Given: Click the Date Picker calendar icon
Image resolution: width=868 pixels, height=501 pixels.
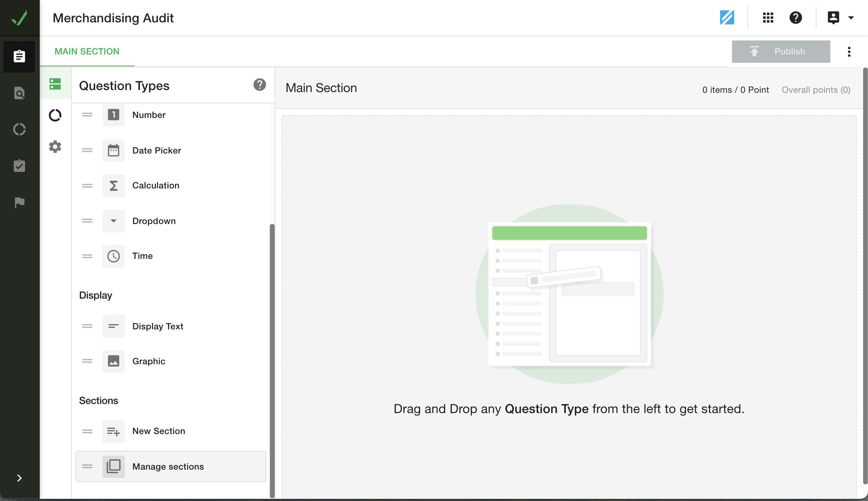Looking at the screenshot, I should coord(113,150).
